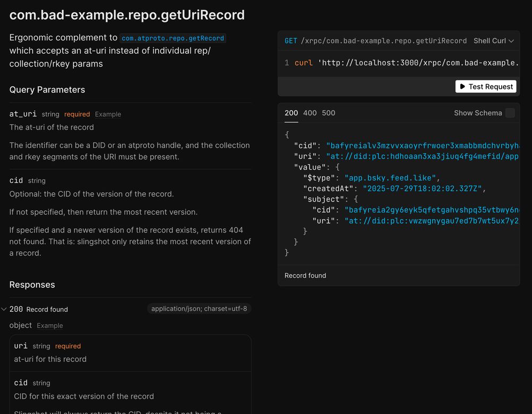Image resolution: width=532 pixels, height=414 pixels.
Task: Click the com.bad-example.repo.getUriRecord heading
Action: pos(127,15)
